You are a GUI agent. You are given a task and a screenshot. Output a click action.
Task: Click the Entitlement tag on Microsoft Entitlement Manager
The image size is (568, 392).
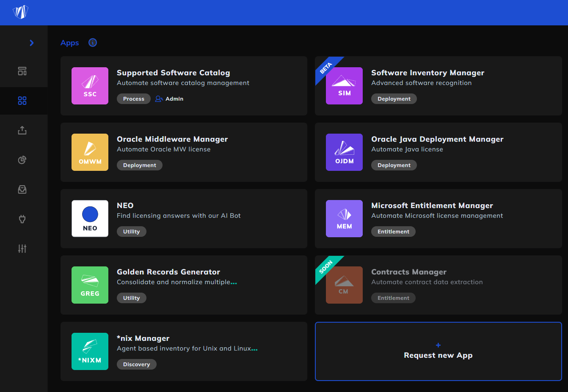[394, 232]
